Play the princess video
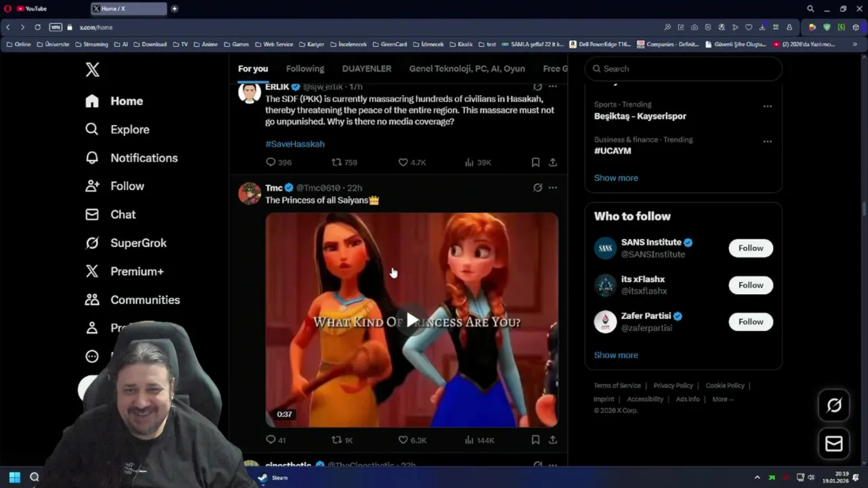Viewport: 868px width, 488px height. point(412,320)
